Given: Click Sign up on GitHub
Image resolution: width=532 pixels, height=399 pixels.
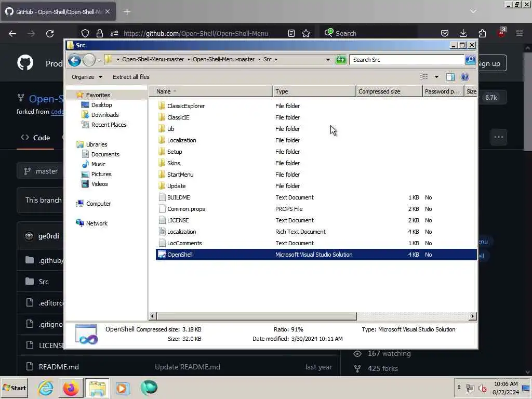Looking at the screenshot, I should 492,63.
